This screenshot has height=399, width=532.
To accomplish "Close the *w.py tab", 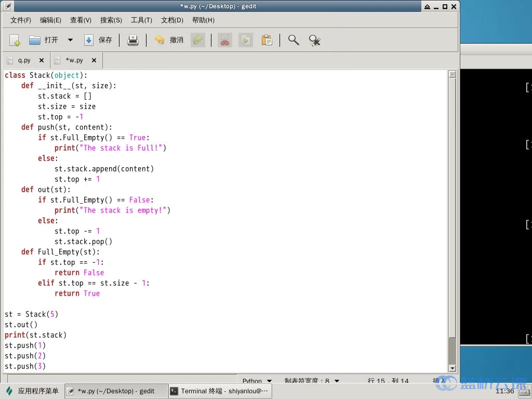I will click(94, 60).
